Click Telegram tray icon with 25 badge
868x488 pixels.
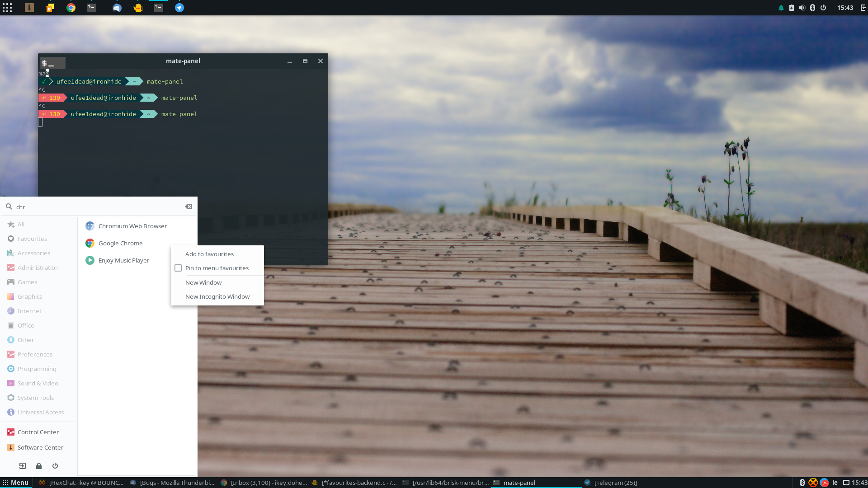point(824,483)
